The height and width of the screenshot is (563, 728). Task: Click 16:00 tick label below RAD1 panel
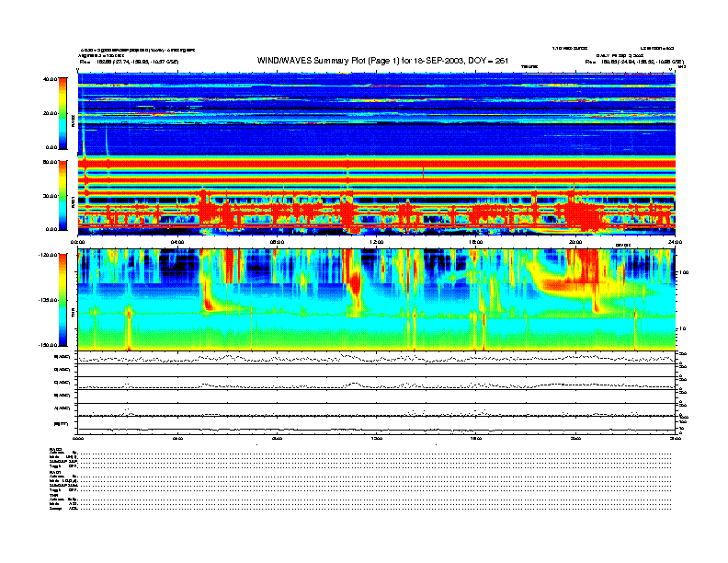point(476,242)
